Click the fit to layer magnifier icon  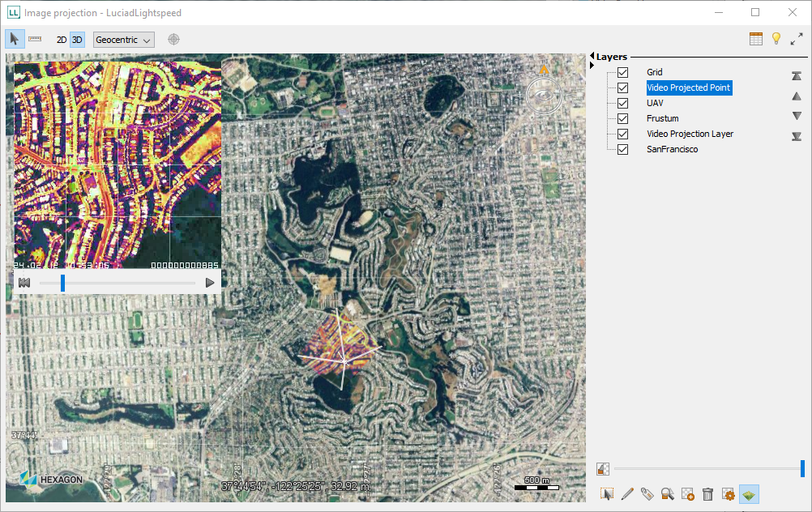click(667, 494)
